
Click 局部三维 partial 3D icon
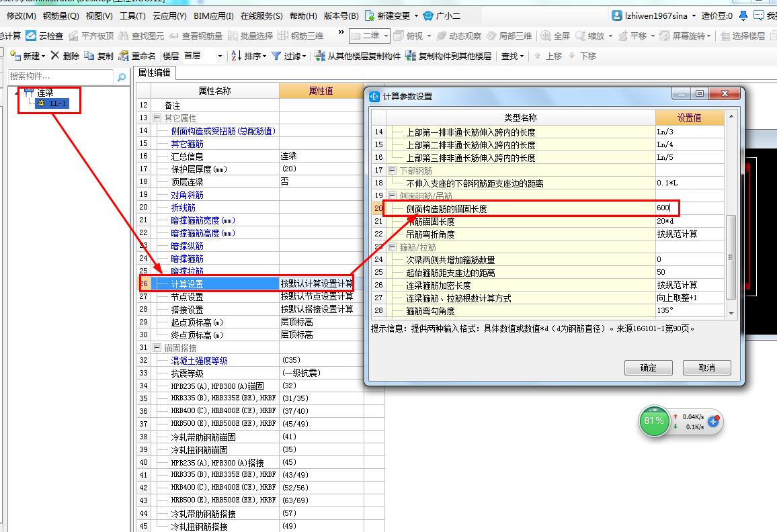[491, 36]
